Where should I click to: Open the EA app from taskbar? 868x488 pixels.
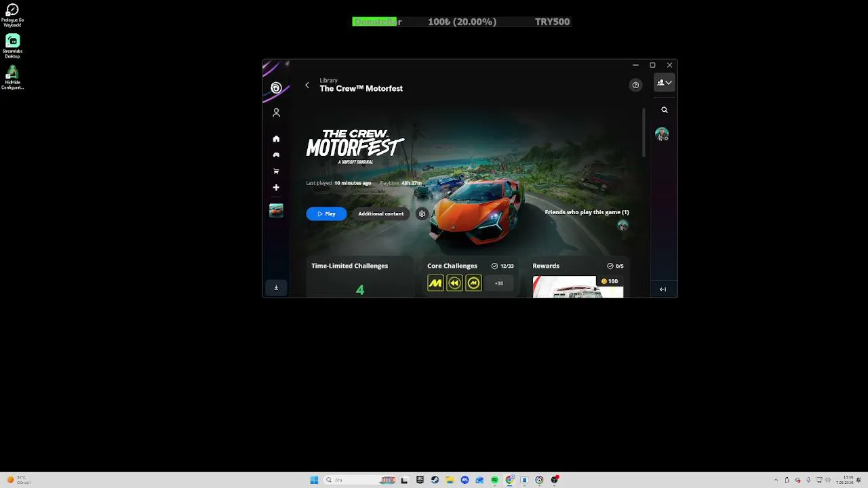tap(465, 480)
